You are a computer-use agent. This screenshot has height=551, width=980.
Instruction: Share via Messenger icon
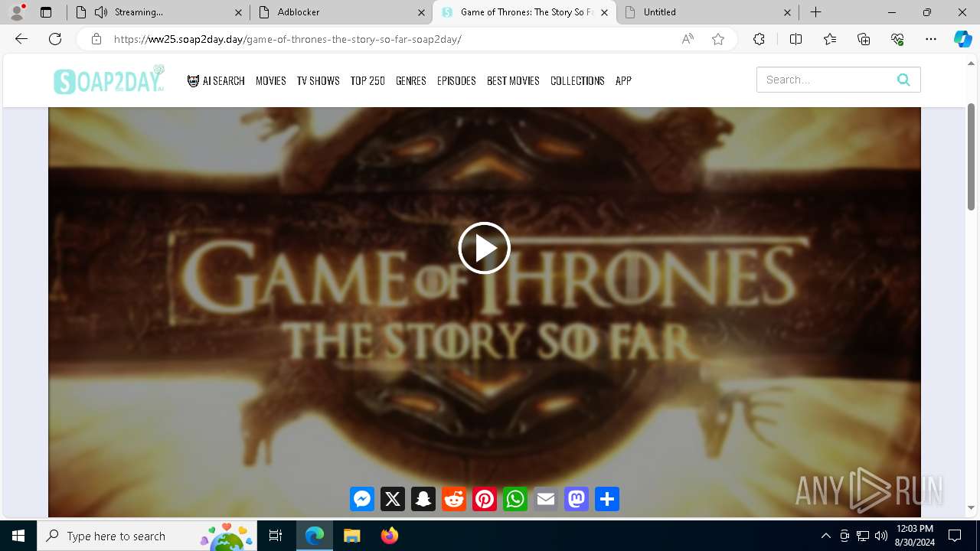point(362,499)
